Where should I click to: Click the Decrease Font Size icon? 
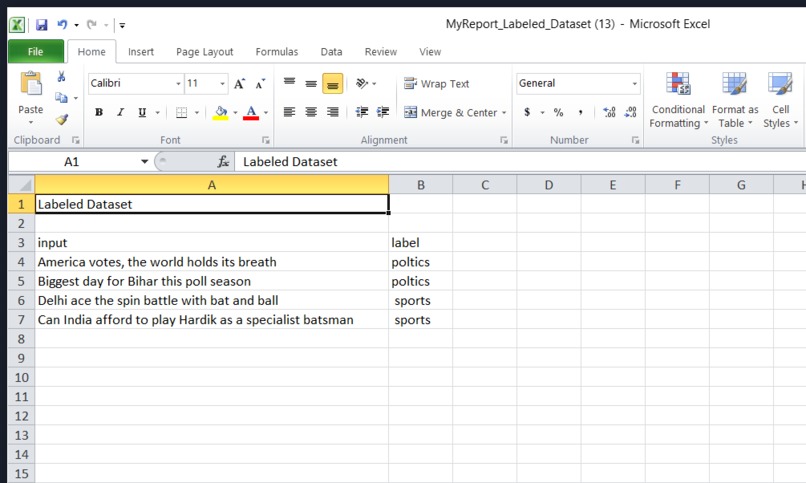click(261, 84)
